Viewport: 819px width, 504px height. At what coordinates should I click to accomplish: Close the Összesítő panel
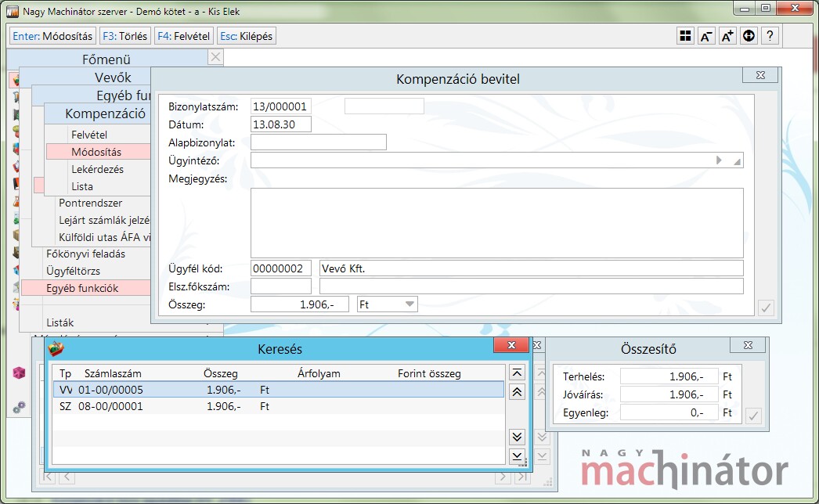[748, 344]
